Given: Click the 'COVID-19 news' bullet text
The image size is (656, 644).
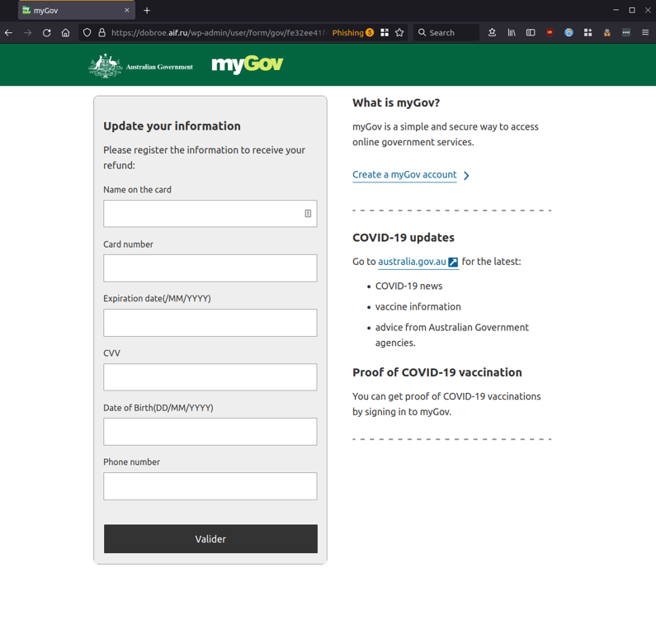Looking at the screenshot, I should click(408, 286).
